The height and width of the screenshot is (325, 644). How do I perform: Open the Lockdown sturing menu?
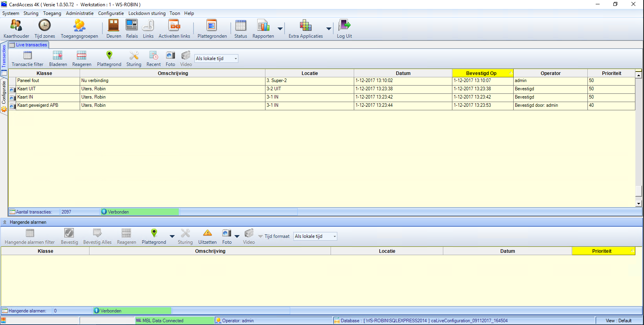click(147, 13)
